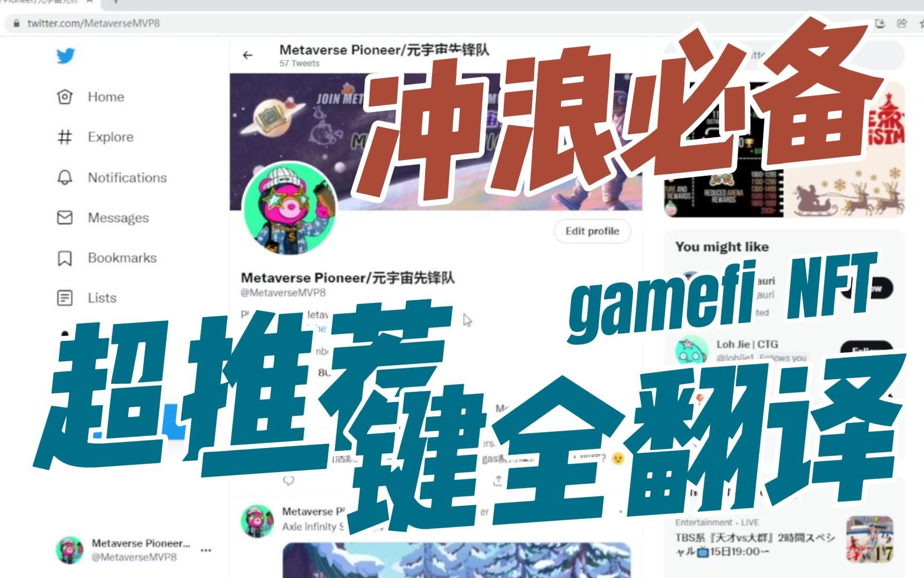Select the Twitter bird logo
Image resolution: width=924 pixels, height=578 pixels.
point(66,55)
